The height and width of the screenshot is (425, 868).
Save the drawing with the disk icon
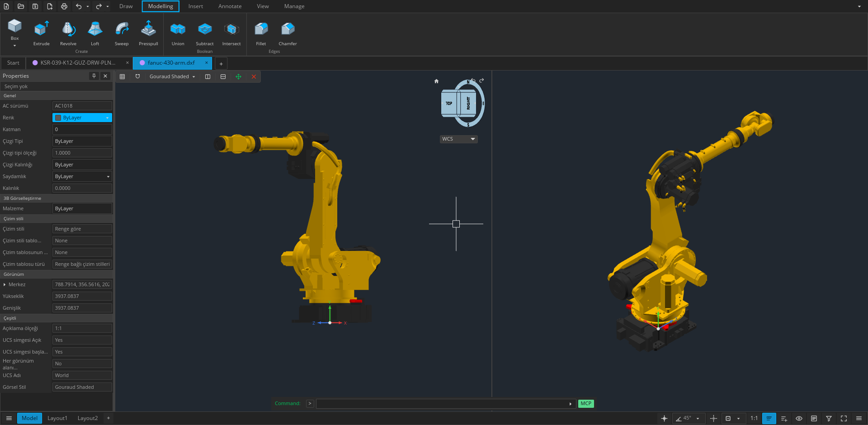point(35,6)
